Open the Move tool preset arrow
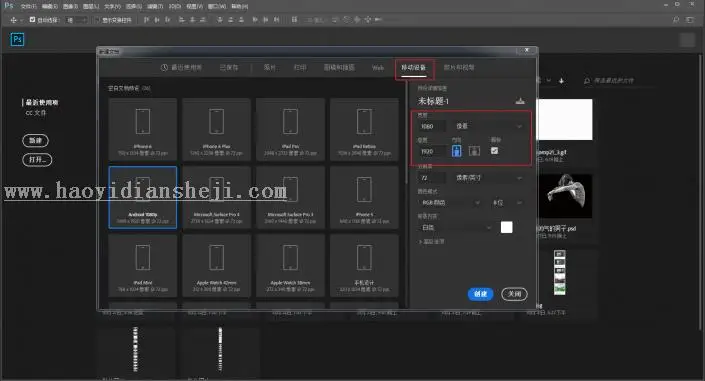 point(22,21)
